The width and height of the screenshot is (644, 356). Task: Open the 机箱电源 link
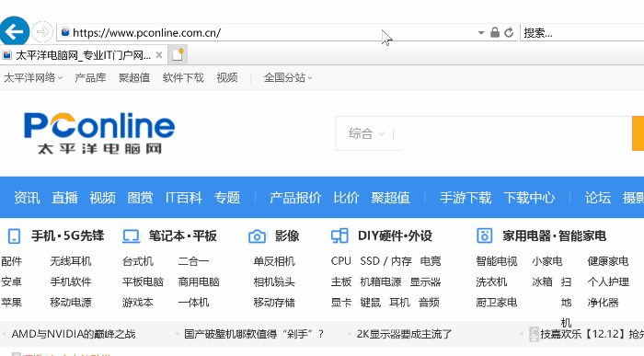coord(380,281)
